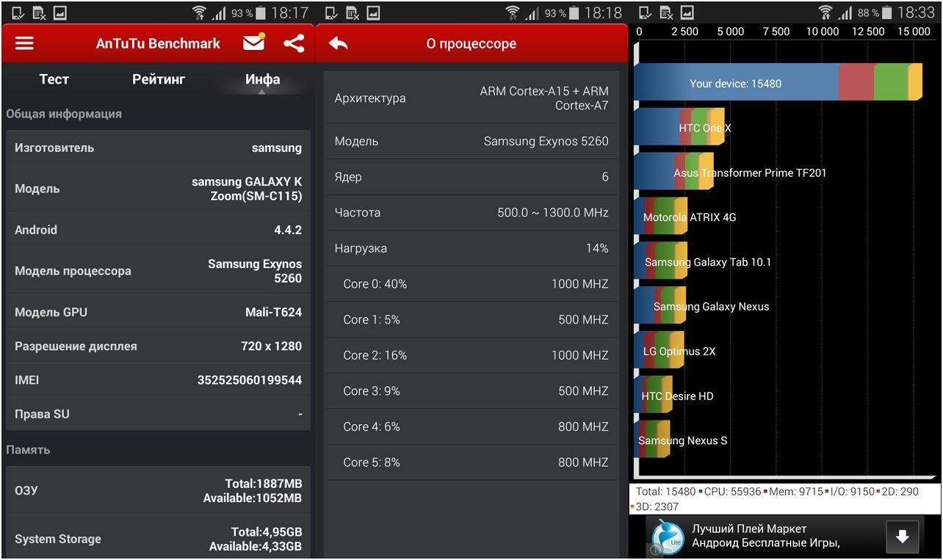This screenshot has width=943, height=560.
Task: Select the Samsung Galaxy Nexus bar
Action: click(x=661, y=306)
